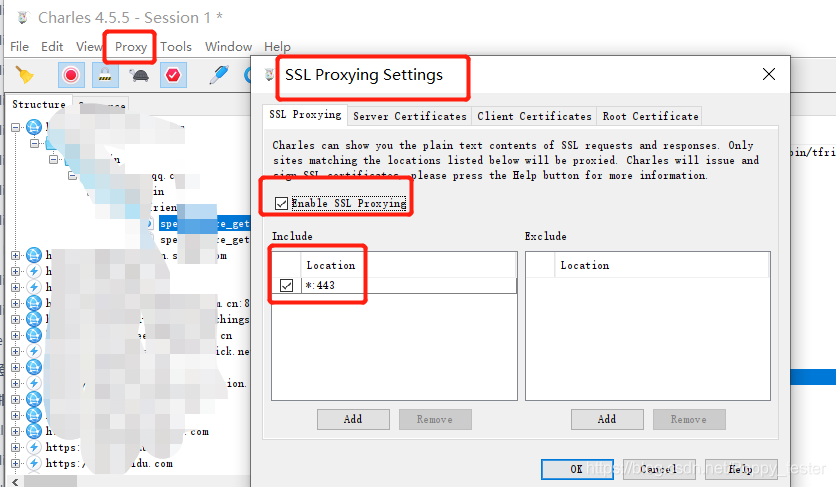The image size is (836, 487).
Task: Click the Include list's Location column header
Action: pyautogui.click(x=409, y=265)
